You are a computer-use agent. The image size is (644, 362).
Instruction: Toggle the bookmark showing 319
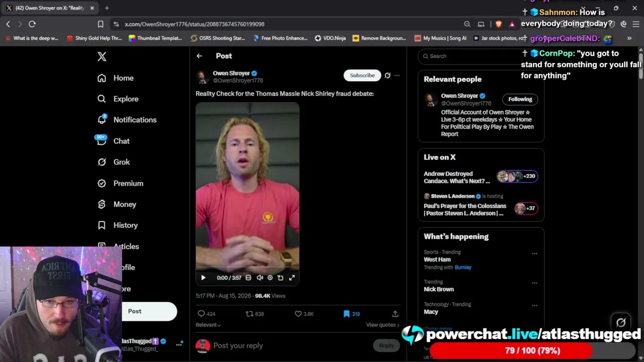351,314
